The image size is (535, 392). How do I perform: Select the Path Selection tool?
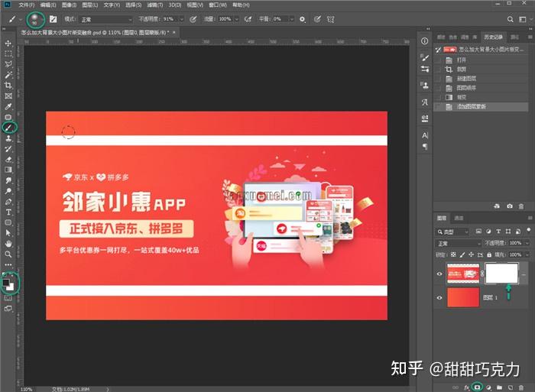coord(8,233)
